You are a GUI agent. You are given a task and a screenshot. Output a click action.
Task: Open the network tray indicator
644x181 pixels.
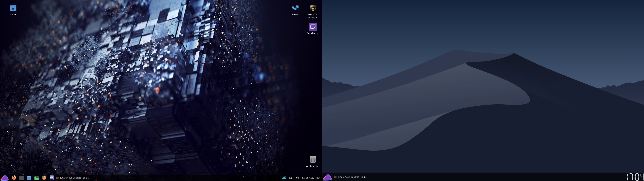(x=290, y=178)
